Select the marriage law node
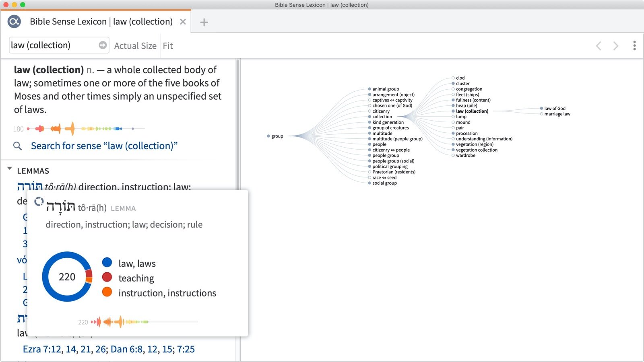This screenshot has height=362, width=644. (x=555, y=114)
